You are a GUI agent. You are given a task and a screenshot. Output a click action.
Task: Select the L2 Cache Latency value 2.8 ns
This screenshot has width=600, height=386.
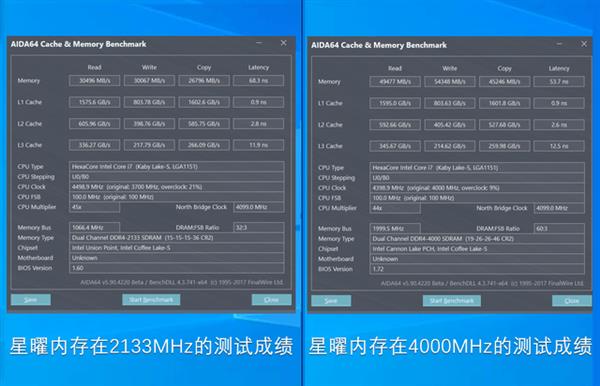(259, 124)
